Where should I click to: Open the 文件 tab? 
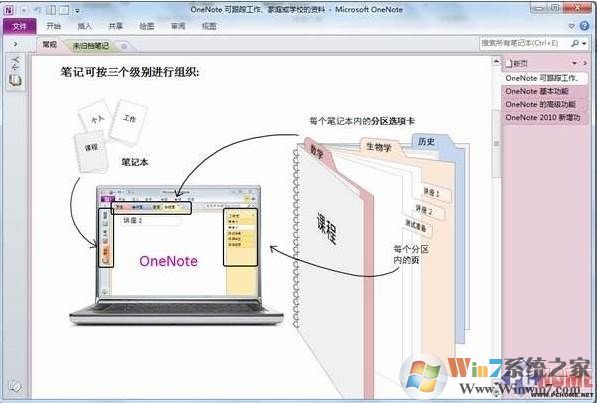coord(19,26)
